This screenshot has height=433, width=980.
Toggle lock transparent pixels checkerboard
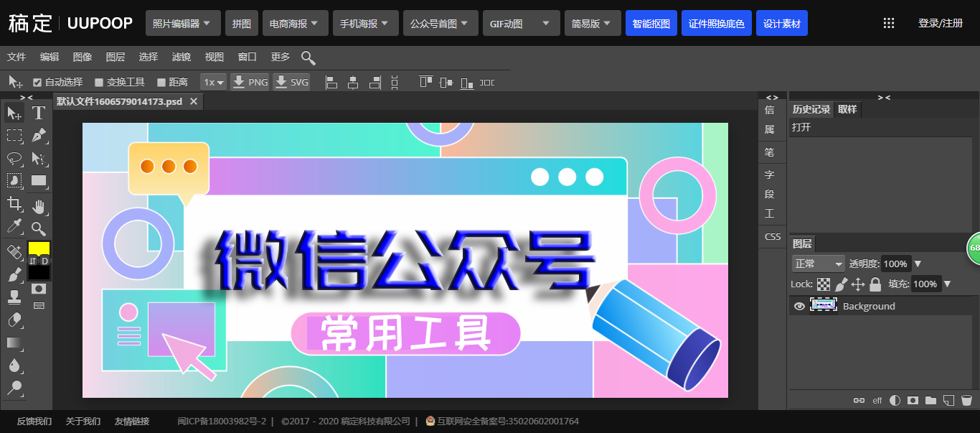point(824,284)
